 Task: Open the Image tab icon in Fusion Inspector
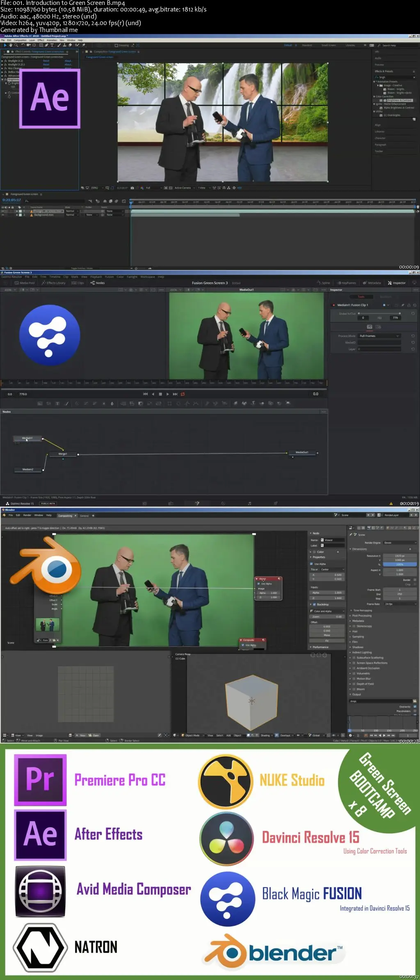point(370,327)
